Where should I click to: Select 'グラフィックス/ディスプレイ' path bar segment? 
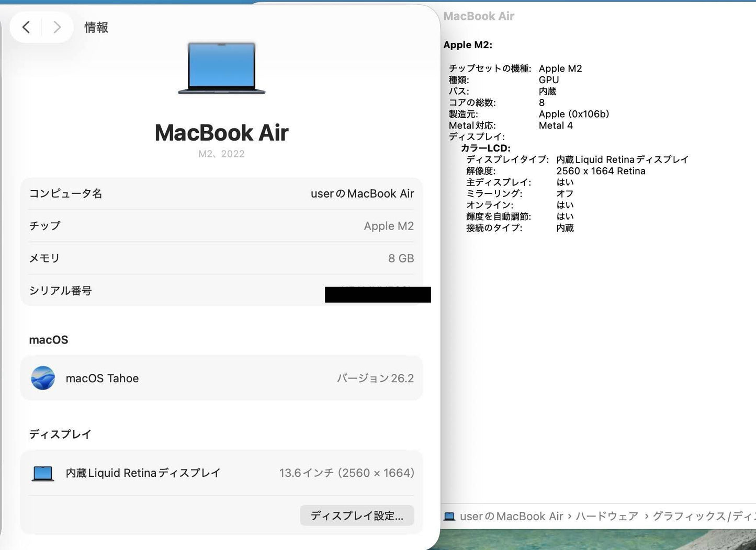(x=704, y=517)
